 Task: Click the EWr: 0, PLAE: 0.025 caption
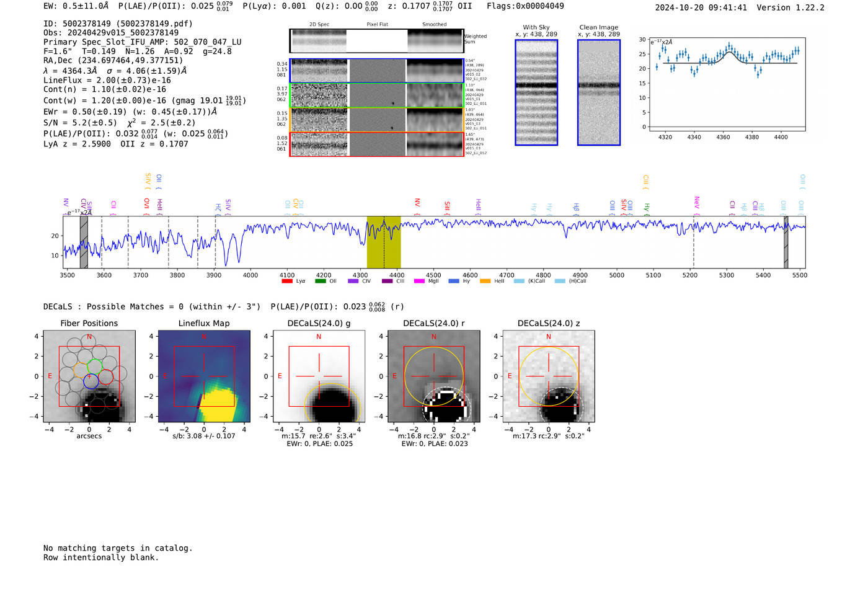coord(319,443)
